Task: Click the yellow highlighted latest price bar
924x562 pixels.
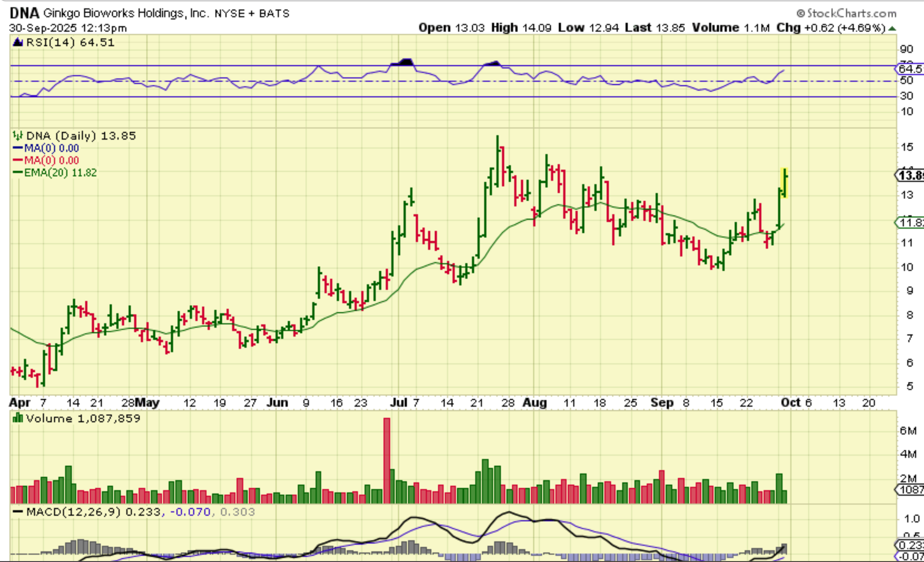Action: click(x=784, y=183)
